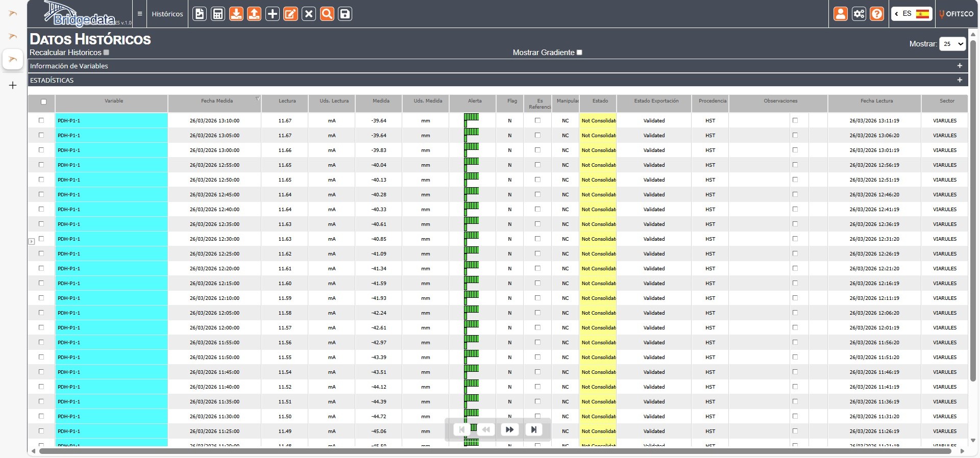980x458 pixels.
Task: Click the help question mark icon
Action: click(x=877, y=14)
